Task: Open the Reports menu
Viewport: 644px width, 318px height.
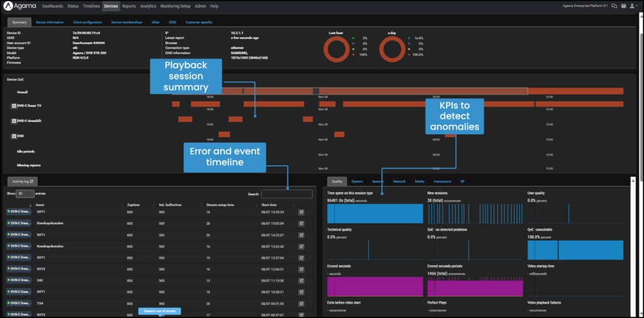Action: click(128, 6)
